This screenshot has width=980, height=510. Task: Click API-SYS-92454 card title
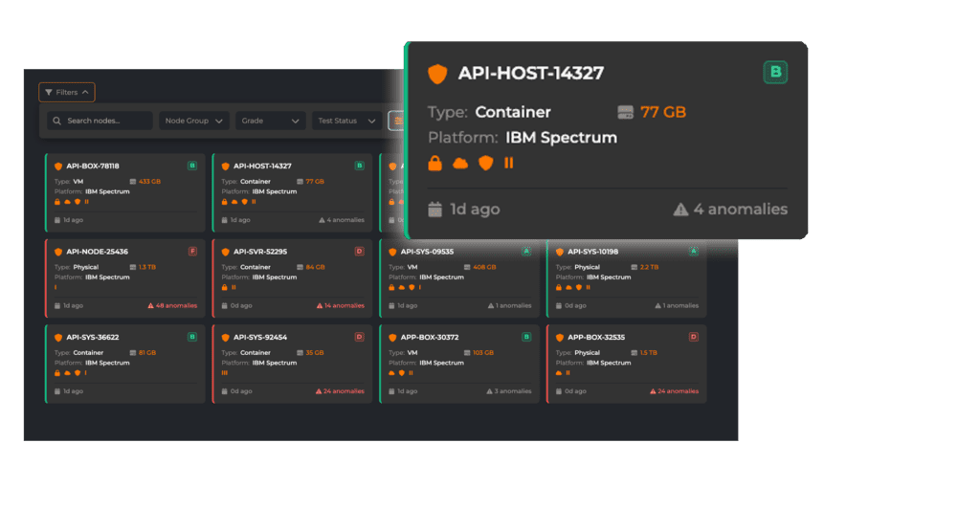[260, 337]
